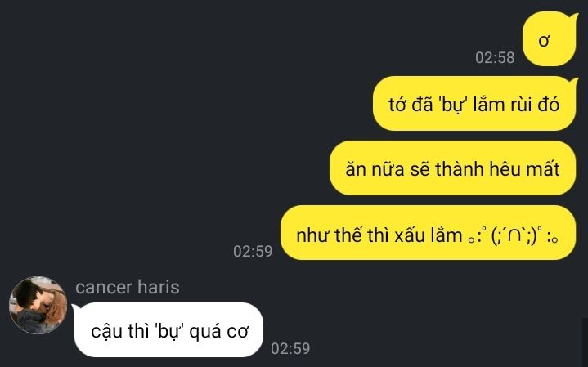Click the tail of the 'ơ' bubble
This screenshot has height=367, width=588.
click(574, 17)
